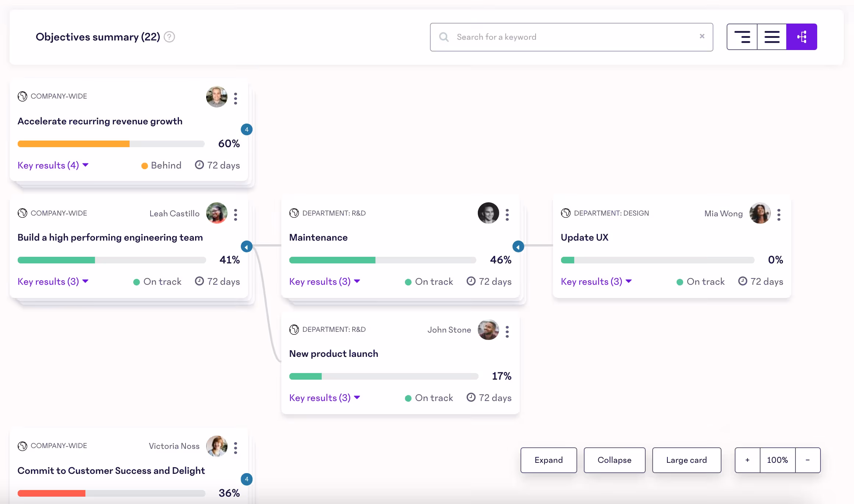Image resolution: width=854 pixels, height=504 pixels.
Task: Switch to the tree chart view
Action: (x=802, y=37)
